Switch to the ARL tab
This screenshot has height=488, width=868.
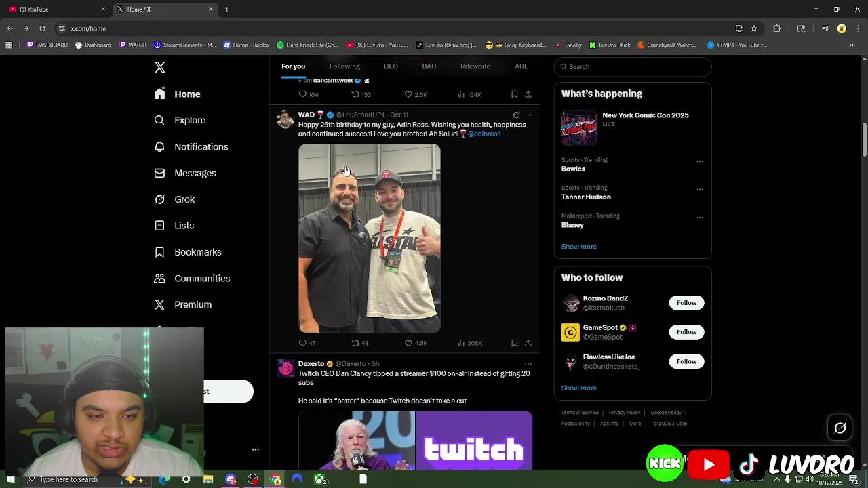click(x=521, y=66)
